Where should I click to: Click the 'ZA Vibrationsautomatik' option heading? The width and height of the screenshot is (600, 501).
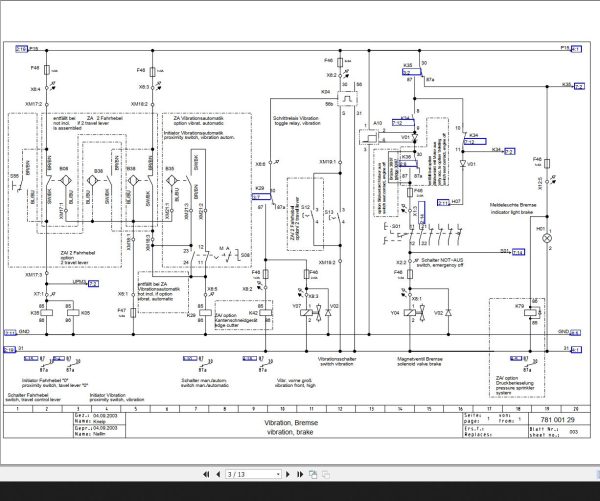(x=198, y=118)
